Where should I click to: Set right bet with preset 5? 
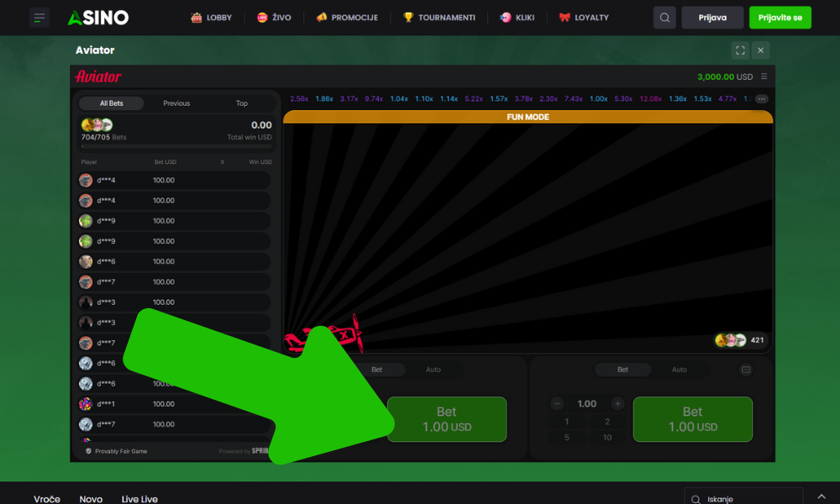pos(567,438)
